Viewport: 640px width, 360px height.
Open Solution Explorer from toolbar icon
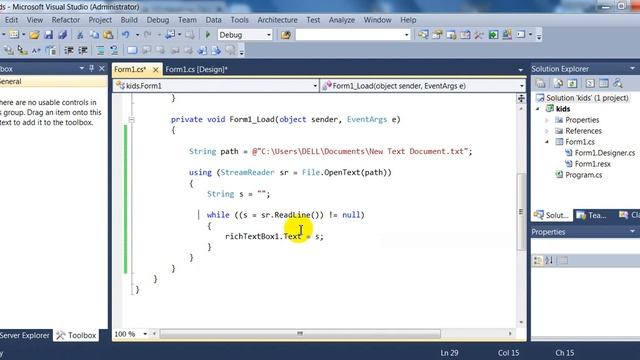(x=423, y=35)
